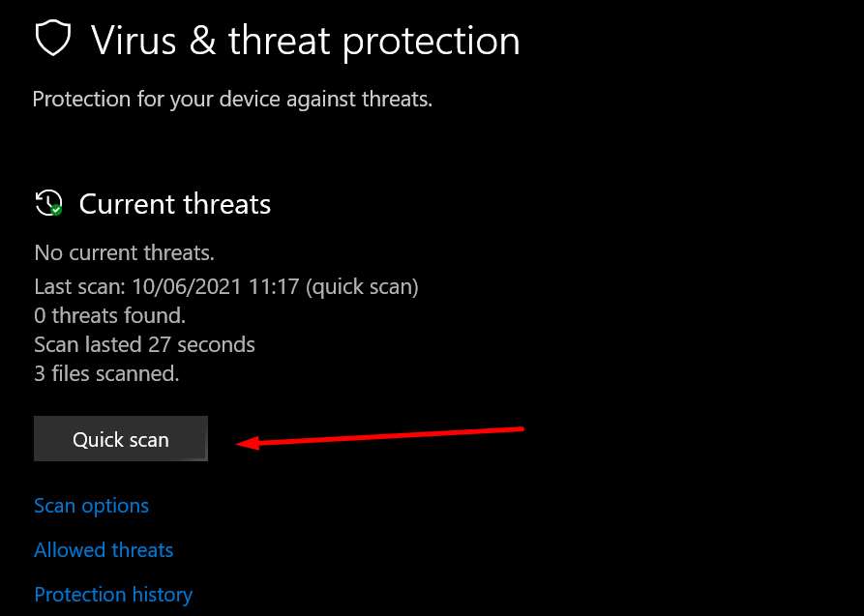The height and width of the screenshot is (616, 864).
Task: Click the shield icon beside the page title
Action: pyautogui.click(x=52, y=40)
